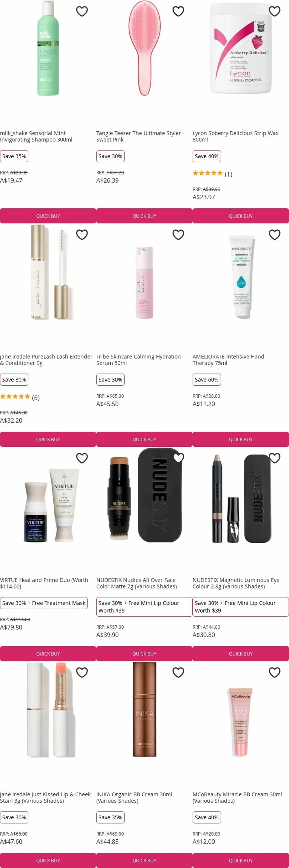Add milk_shake Mint Shampoo to wishlist
Viewport: 289px width, 868px height.
[x=82, y=12]
